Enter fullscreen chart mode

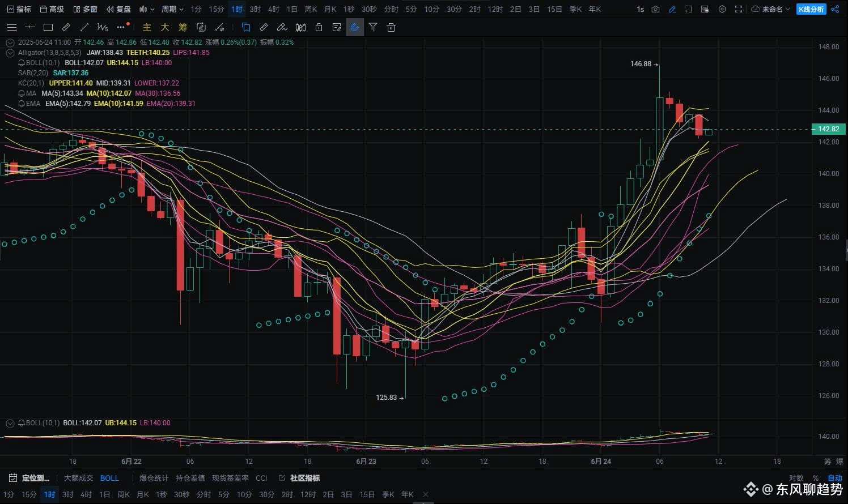738,9
